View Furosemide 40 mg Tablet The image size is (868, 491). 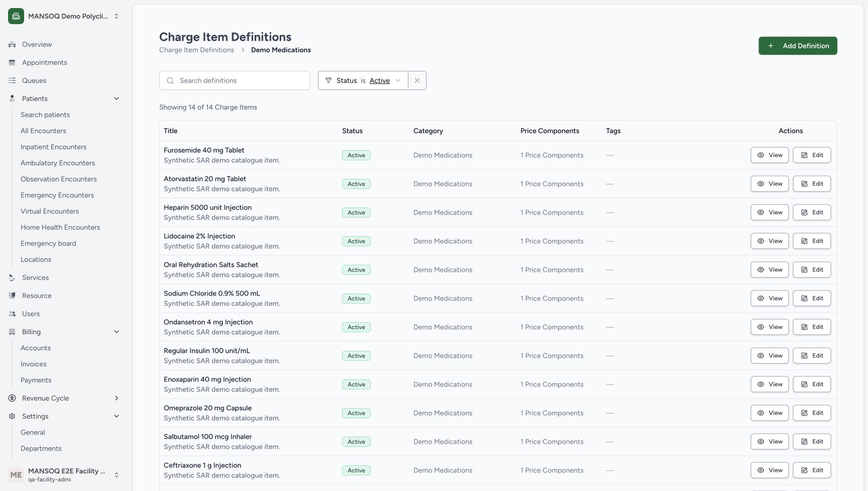[770, 155]
